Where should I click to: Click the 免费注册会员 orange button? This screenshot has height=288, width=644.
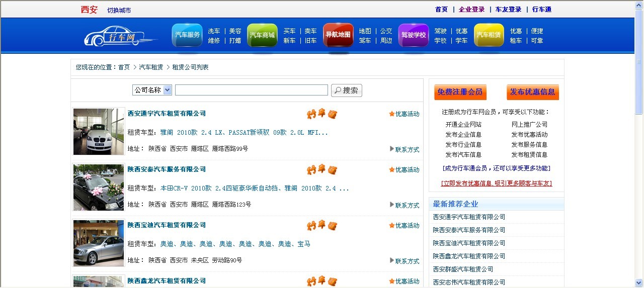pyautogui.click(x=460, y=92)
